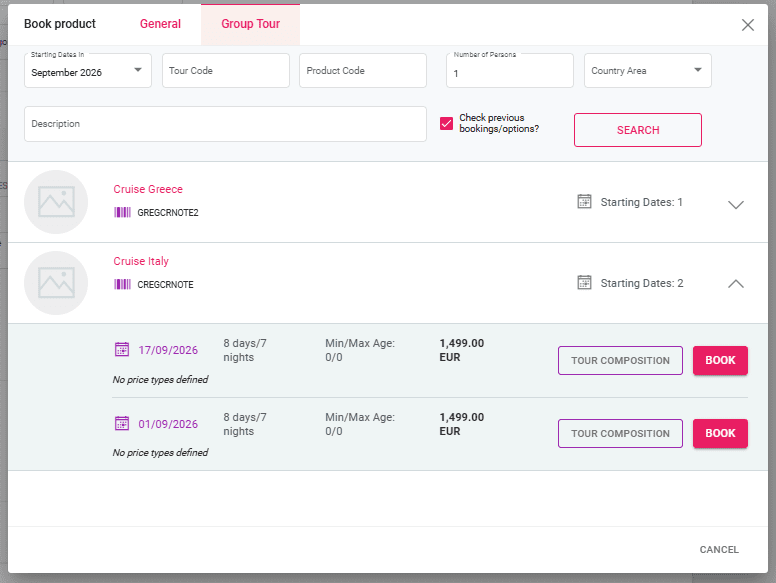Open the Starting Dates In dropdown
This screenshot has height=583, width=776.
pyautogui.click(x=88, y=71)
